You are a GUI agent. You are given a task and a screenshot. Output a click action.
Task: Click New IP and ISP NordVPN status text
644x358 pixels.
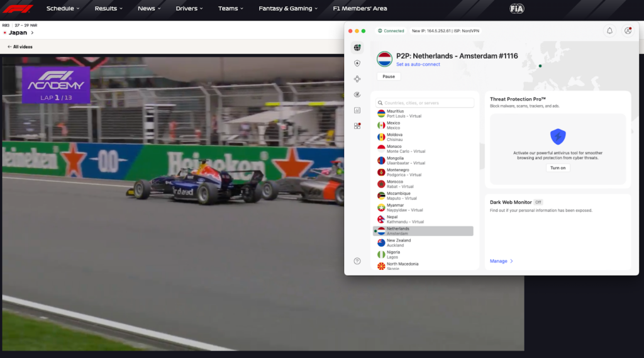point(445,31)
